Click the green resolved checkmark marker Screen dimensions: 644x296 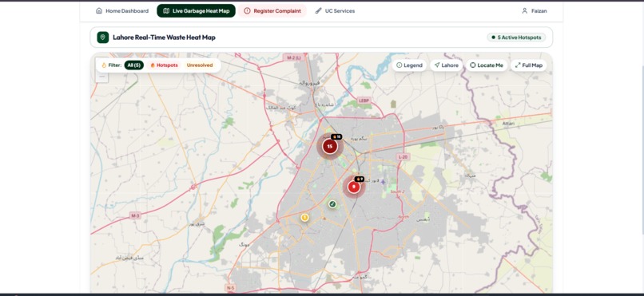point(332,203)
